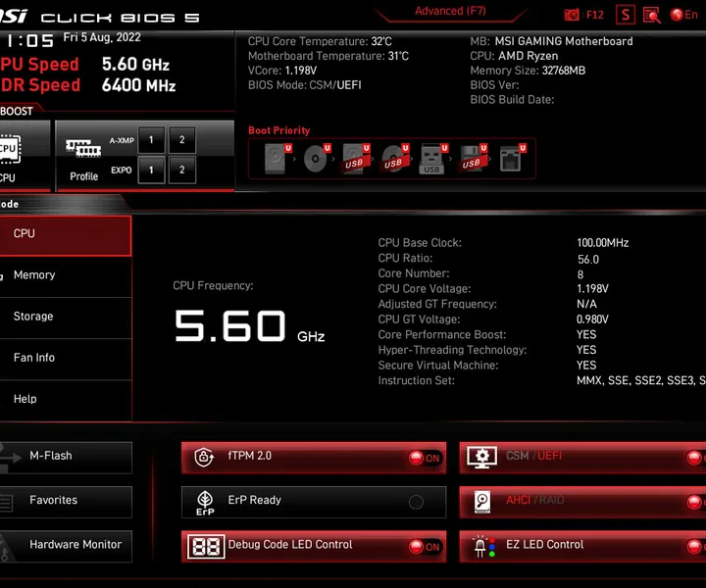Click the DDR Speed 6400 MHz value
Image resolution: width=706 pixels, height=588 pixels.
pos(138,85)
